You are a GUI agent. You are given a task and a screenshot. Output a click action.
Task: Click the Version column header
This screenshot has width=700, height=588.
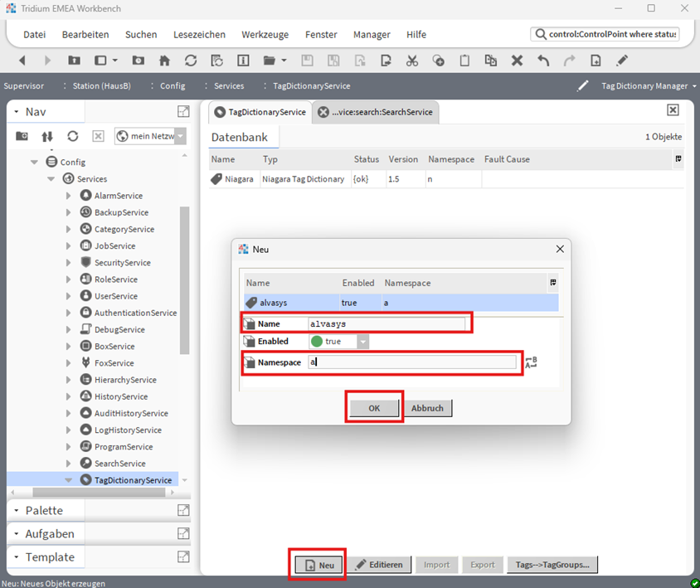[403, 159]
